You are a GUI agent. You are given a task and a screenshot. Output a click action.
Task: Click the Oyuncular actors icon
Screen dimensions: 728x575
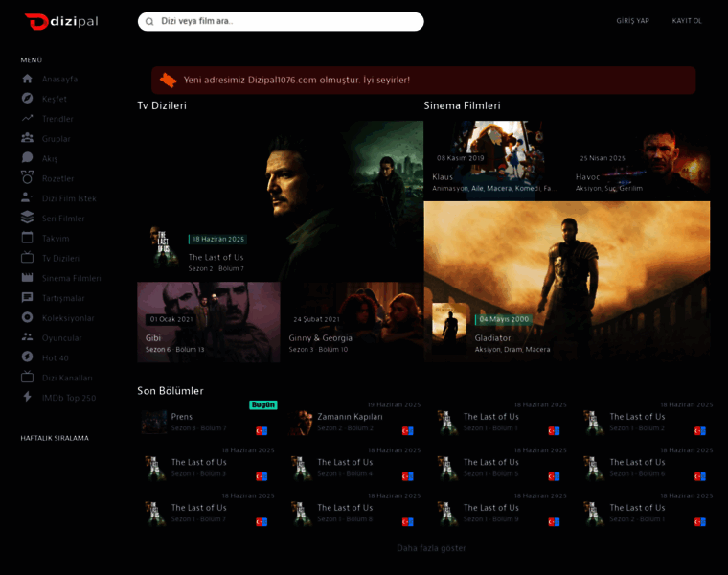coord(28,337)
